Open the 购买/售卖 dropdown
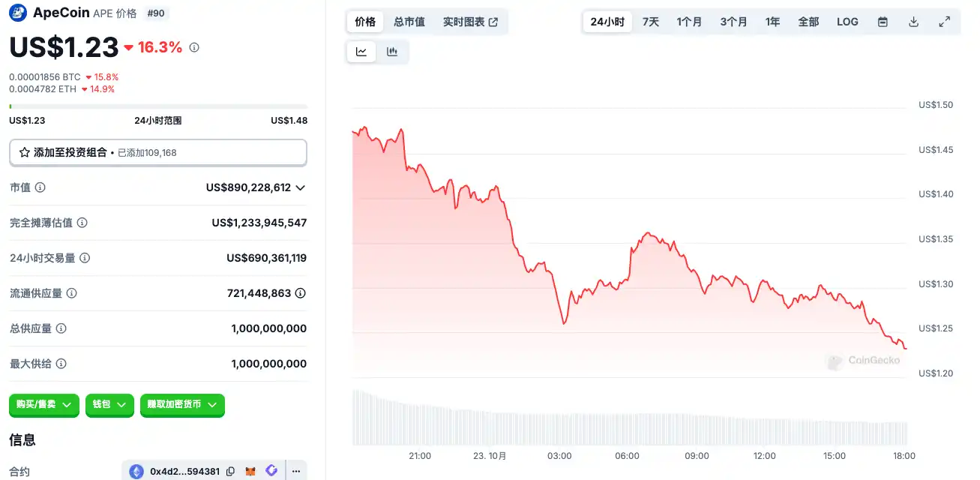Image resolution: width=980 pixels, height=480 pixels. tap(44, 404)
